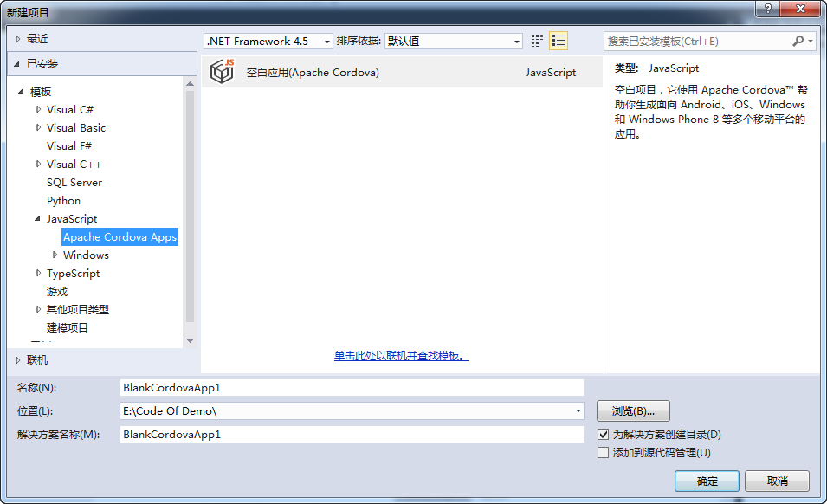Expand the 最近 section
Image resolution: width=827 pixels, height=504 pixels.
18,39
